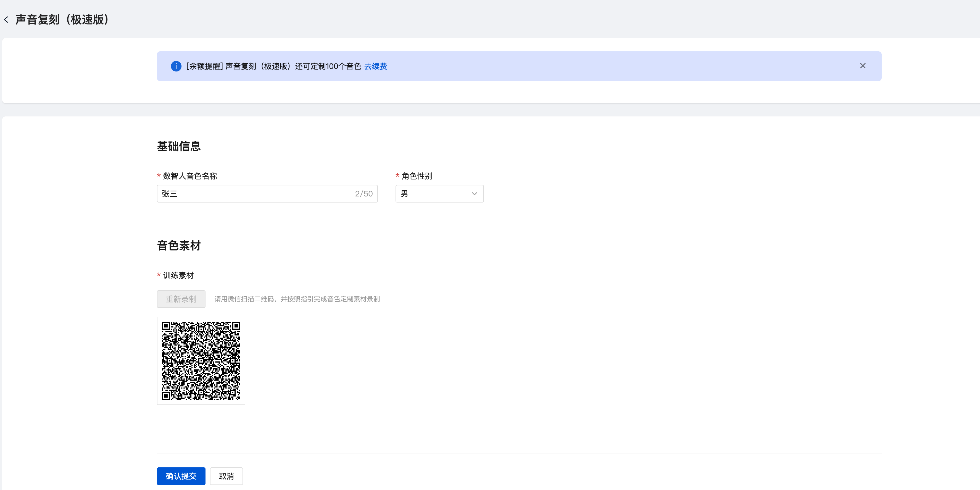Click the 余额提醒 banner message text
Screen dimensions: 980x490
[273, 66]
